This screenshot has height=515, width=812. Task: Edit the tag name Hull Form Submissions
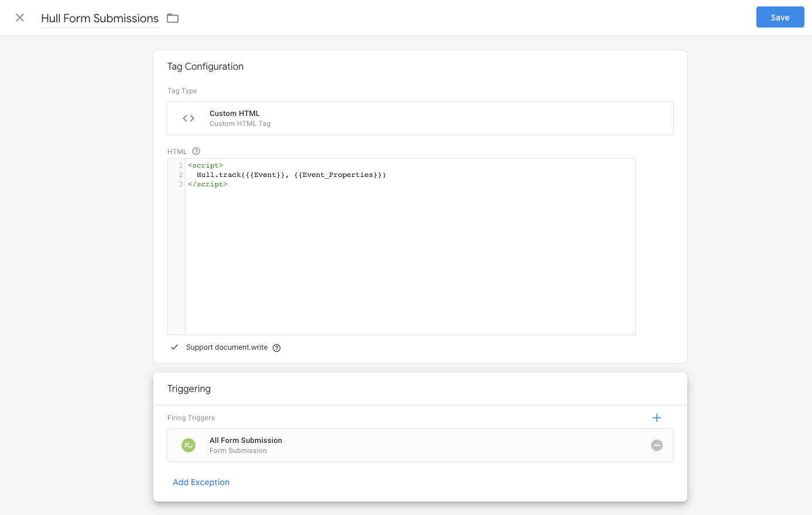pyautogui.click(x=100, y=18)
